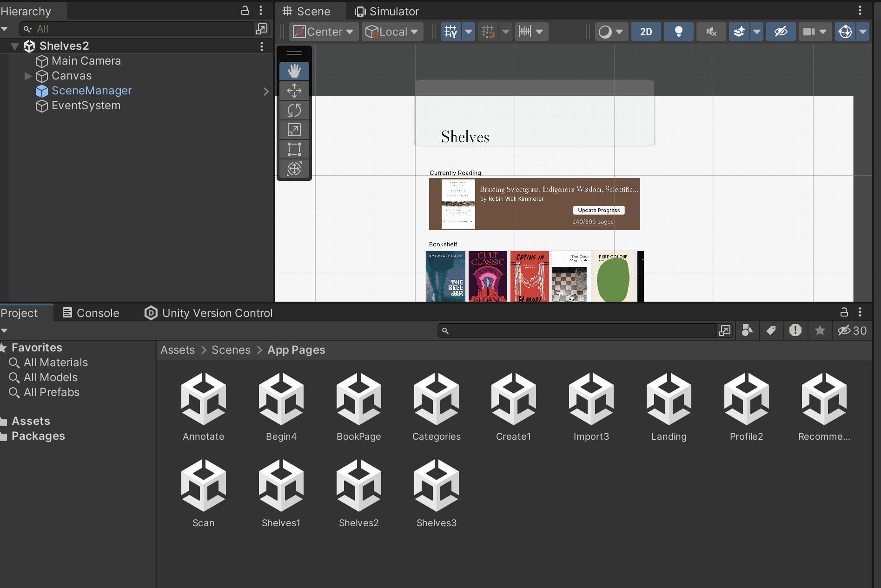Screen dimensions: 881x588
Task: Lock the Hierarchy panel
Action: 245,10
